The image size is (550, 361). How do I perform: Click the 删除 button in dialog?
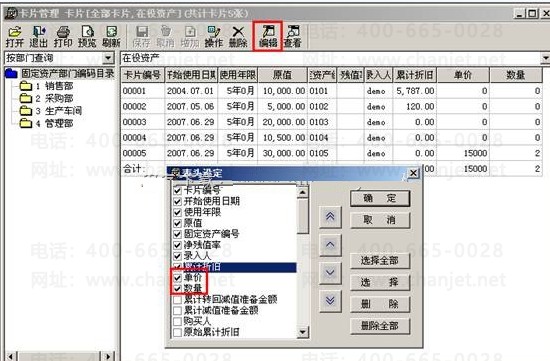pyautogui.click(x=380, y=304)
